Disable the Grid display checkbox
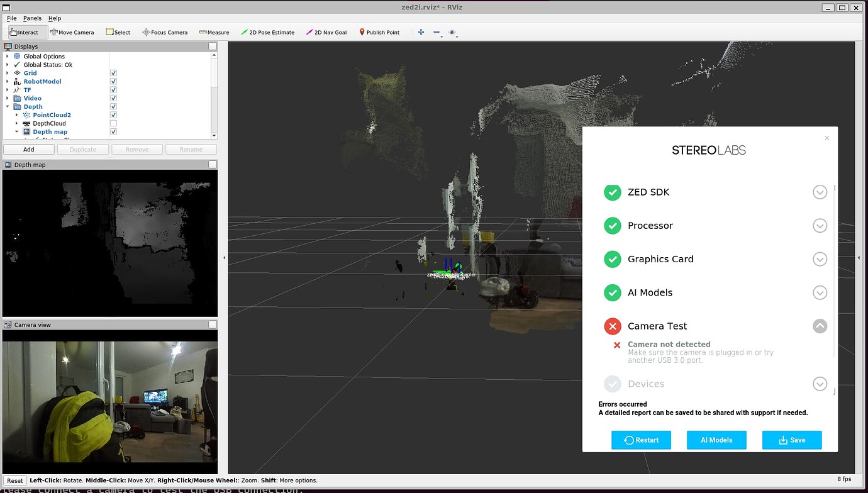 [113, 73]
